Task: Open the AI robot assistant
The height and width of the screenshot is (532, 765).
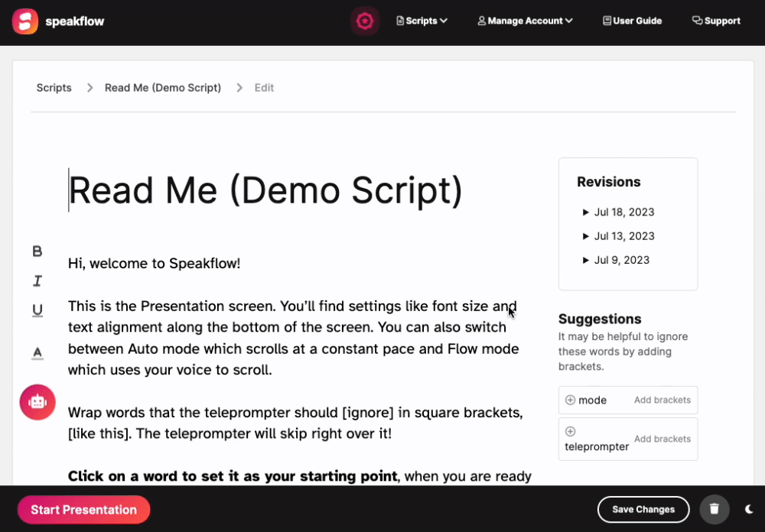Action: 37,402
